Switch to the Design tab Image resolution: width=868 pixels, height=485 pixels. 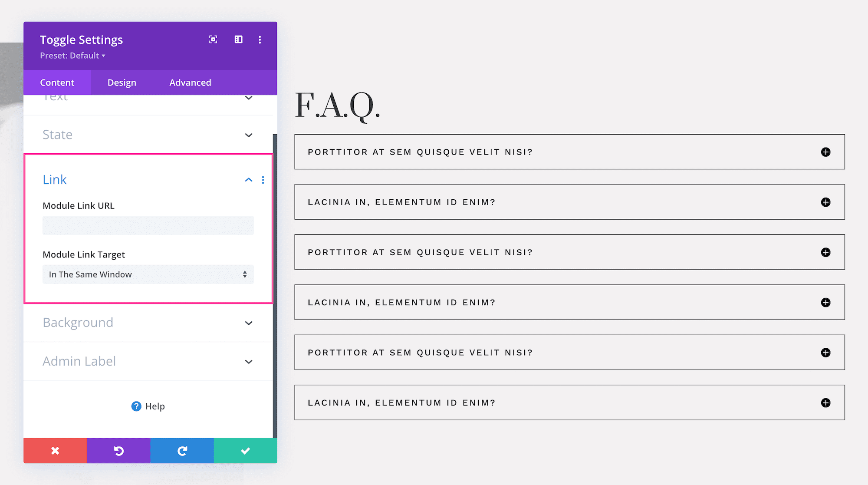coord(122,82)
